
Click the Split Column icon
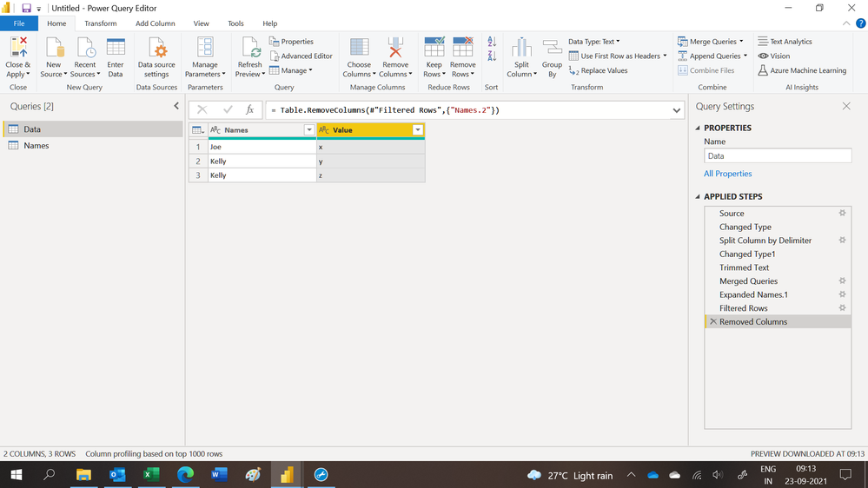[521, 48]
